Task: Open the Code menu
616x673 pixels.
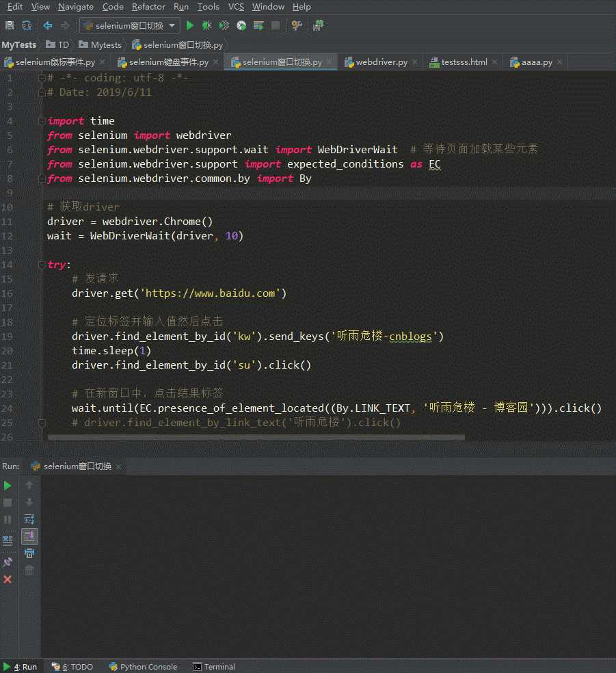Action: 113,7
